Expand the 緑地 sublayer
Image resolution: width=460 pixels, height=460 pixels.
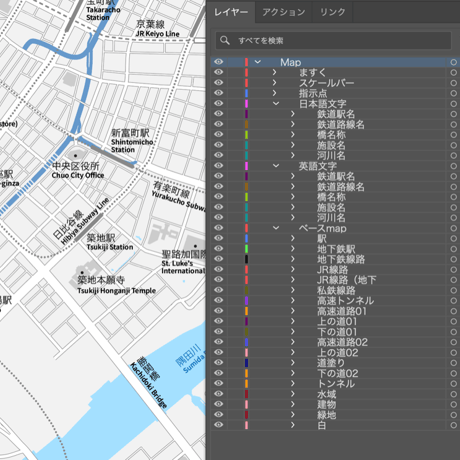tap(293, 414)
